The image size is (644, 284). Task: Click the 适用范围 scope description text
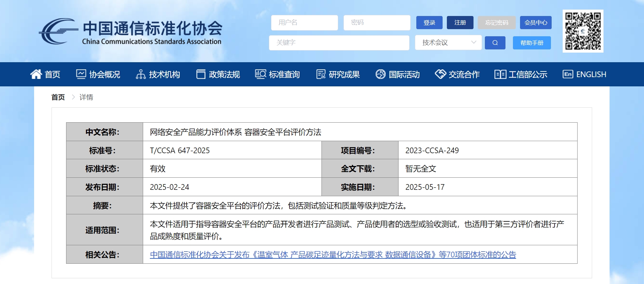357,230
